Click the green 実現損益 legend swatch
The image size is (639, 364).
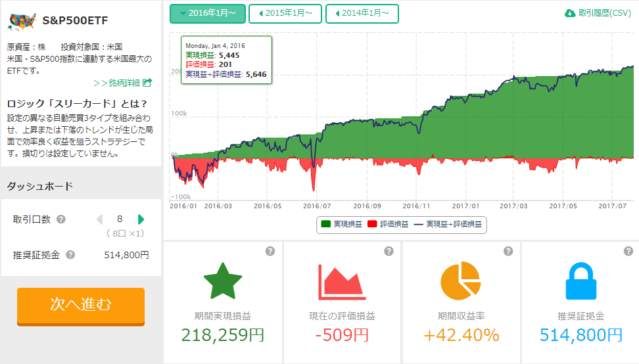click(325, 224)
